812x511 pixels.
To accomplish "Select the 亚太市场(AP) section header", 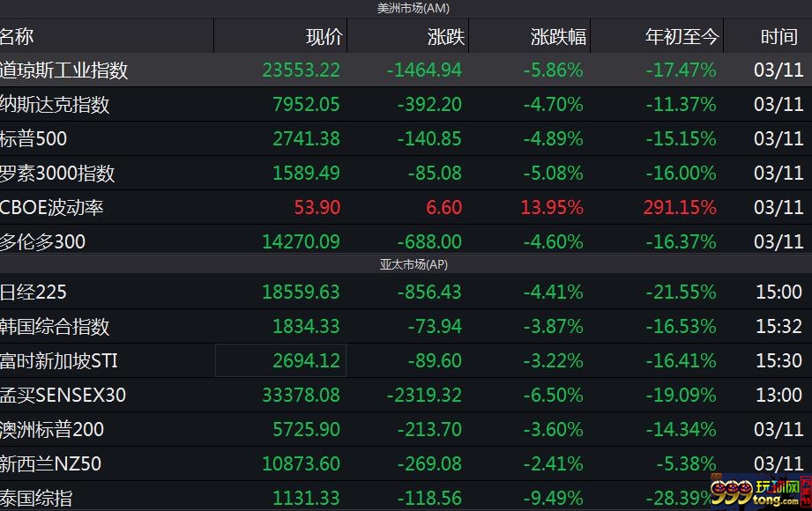I will pyautogui.click(x=413, y=264).
